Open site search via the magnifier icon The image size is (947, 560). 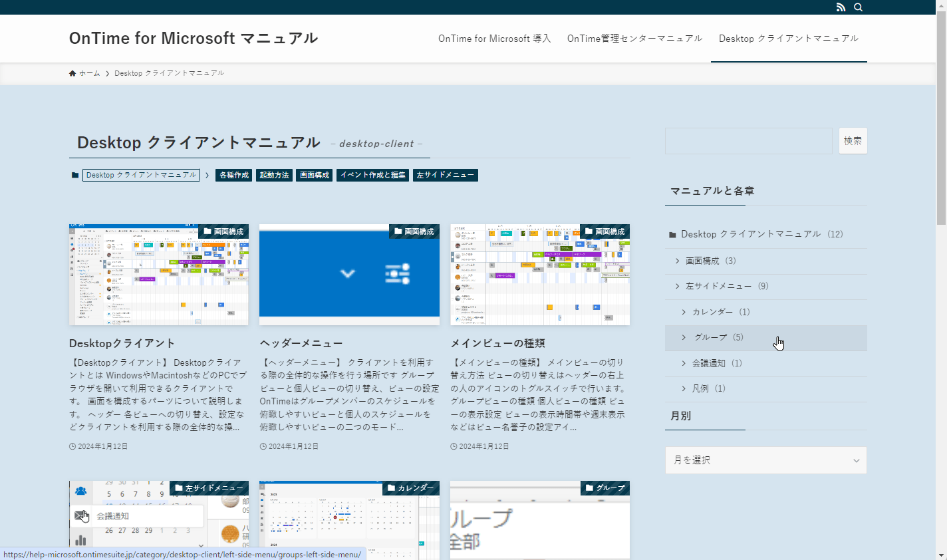pyautogui.click(x=858, y=7)
